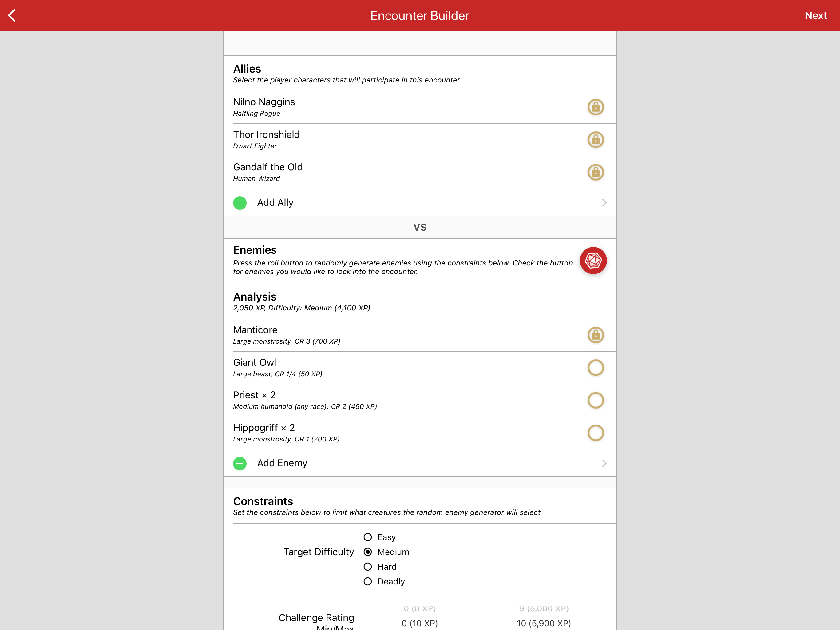Lock Hippogriff × 2 into the encounter
840x630 pixels.
[x=596, y=433]
